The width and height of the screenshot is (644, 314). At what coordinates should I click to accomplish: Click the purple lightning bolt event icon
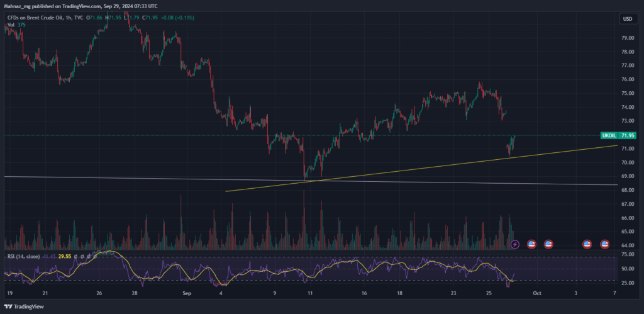point(514,245)
